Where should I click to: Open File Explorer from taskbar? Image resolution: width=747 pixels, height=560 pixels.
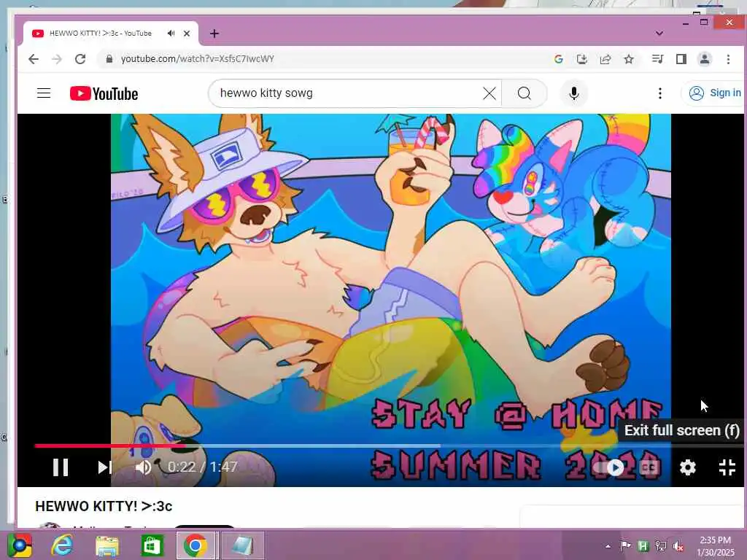[107, 545]
